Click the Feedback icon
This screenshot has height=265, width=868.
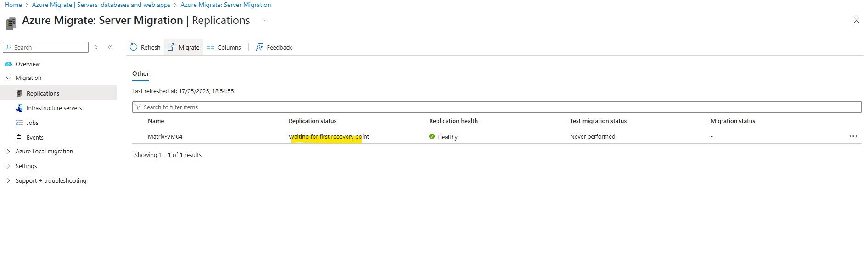click(x=260, y=47)
